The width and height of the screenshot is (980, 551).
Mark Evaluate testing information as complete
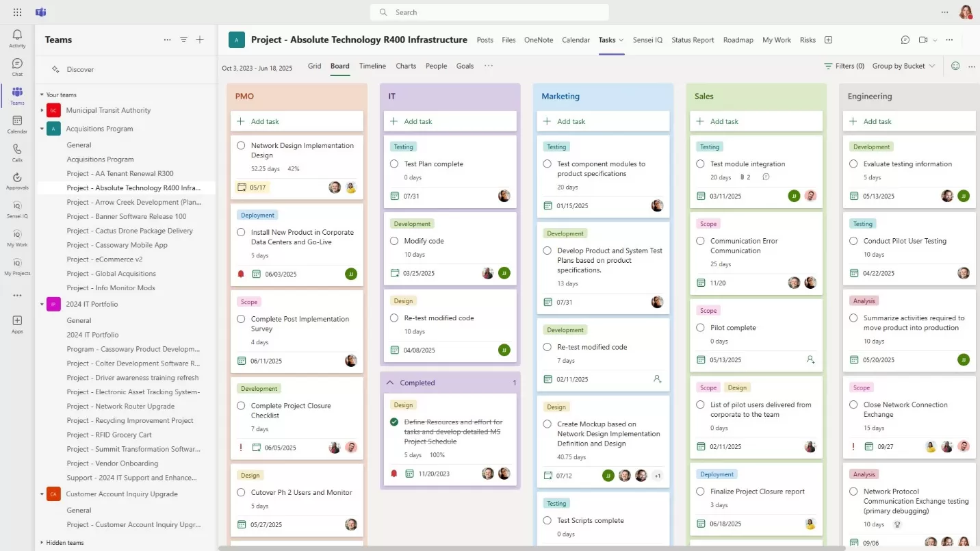(853, 164)
